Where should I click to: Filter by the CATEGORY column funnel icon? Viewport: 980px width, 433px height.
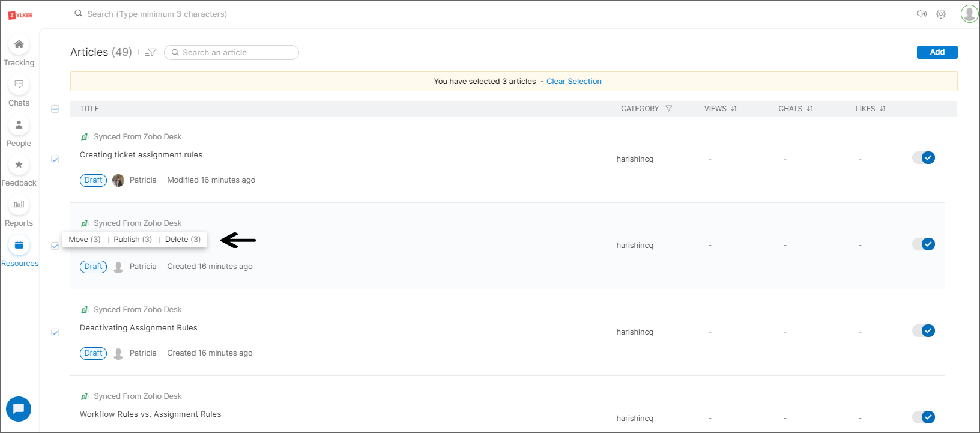[669, 109]
